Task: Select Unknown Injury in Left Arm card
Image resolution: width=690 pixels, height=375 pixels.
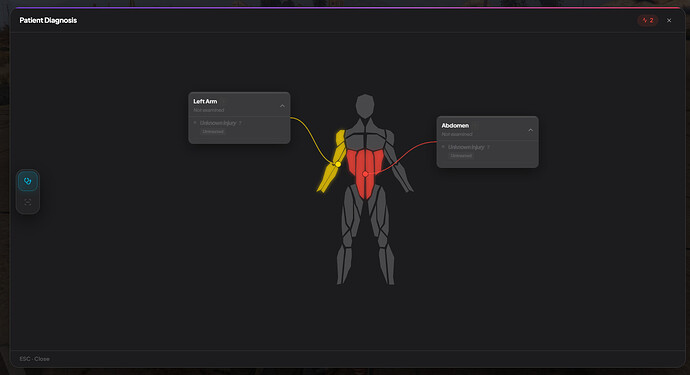Action: pos(218,123)
